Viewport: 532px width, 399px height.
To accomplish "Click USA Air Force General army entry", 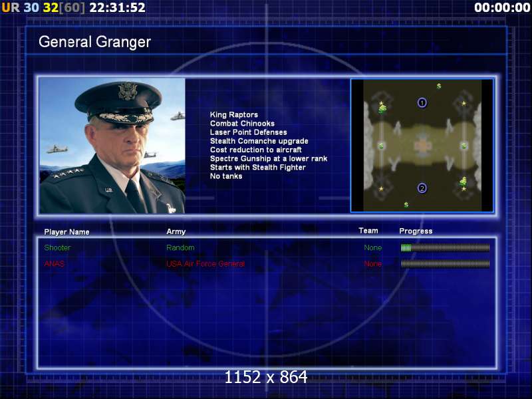I will (x=205, y=263).
